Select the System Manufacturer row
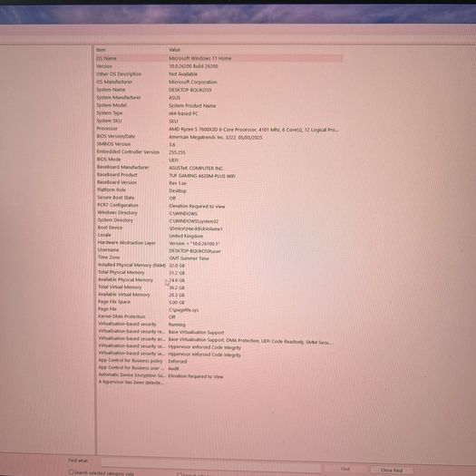Viewport: 476px width, 476px height. (x=218, y=97)
